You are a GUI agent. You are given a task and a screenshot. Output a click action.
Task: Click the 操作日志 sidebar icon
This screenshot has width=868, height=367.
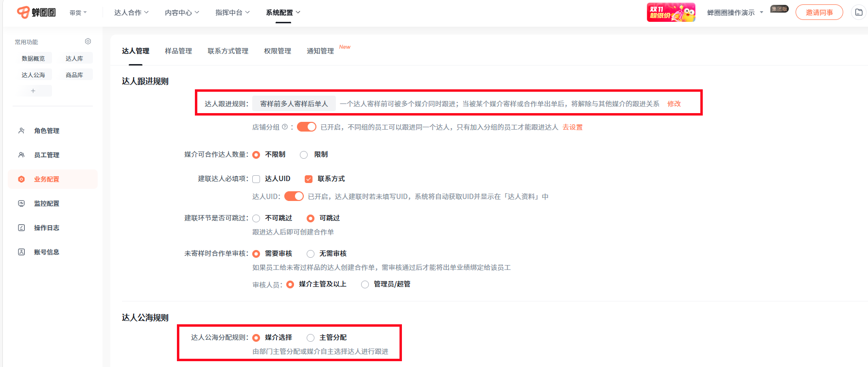point(21,228)
